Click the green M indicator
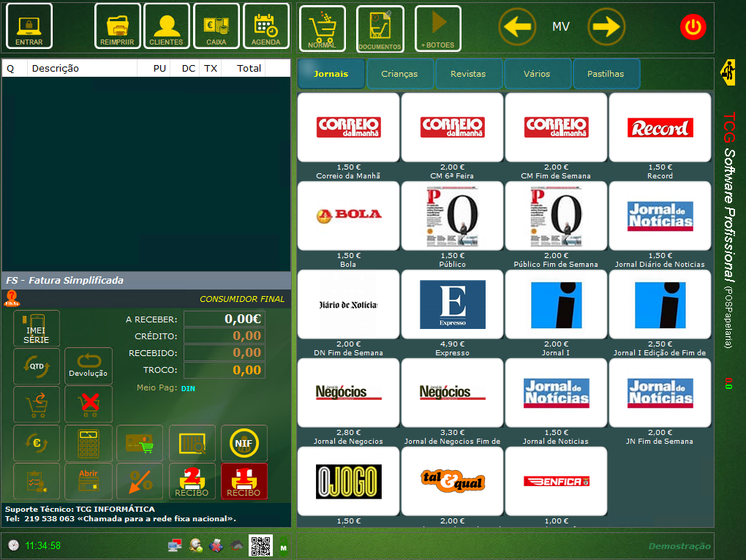746x560 pixels. pyautogui.click(x=284, y=548)
